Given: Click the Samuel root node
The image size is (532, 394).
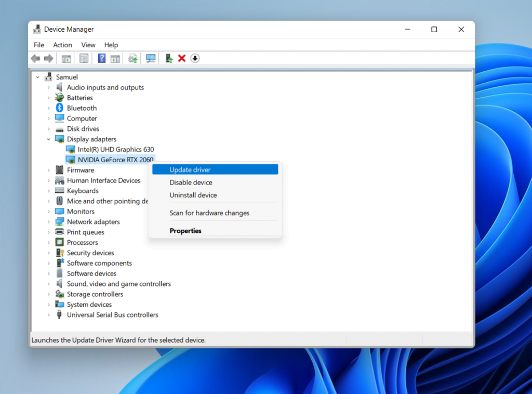Looking at the screenshot, I should point(66,76).
